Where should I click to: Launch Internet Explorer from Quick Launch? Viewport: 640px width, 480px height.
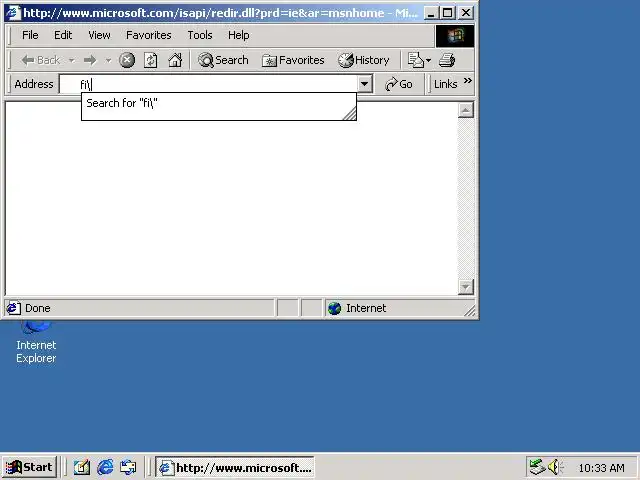click(105, 467)
